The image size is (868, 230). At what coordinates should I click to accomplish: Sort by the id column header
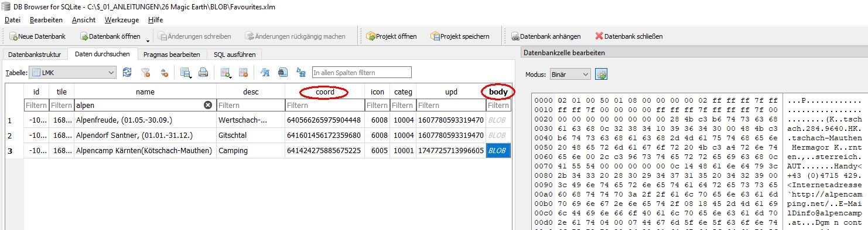36,92
